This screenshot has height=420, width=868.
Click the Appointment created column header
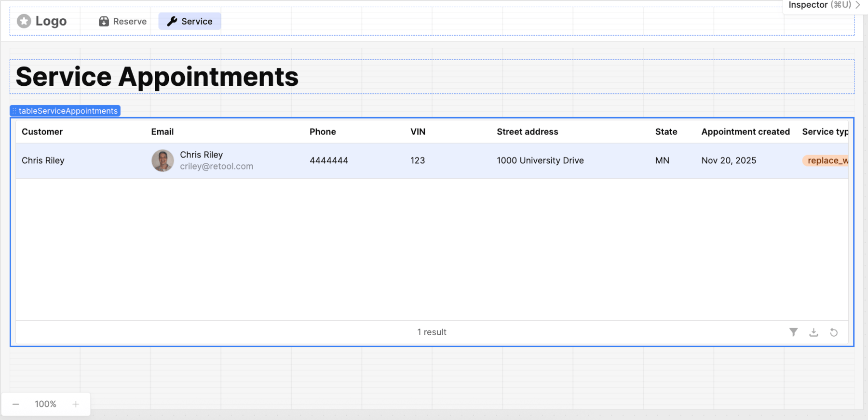(x=745, y=131)
